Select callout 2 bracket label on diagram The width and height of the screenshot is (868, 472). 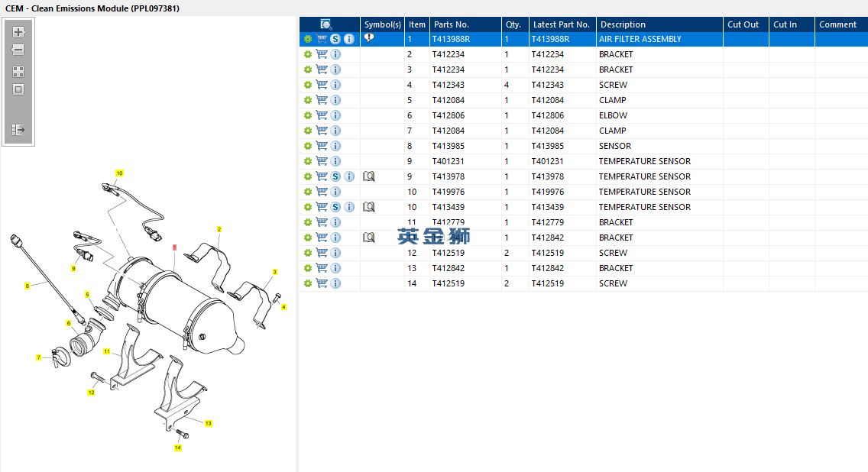point(219,229)
